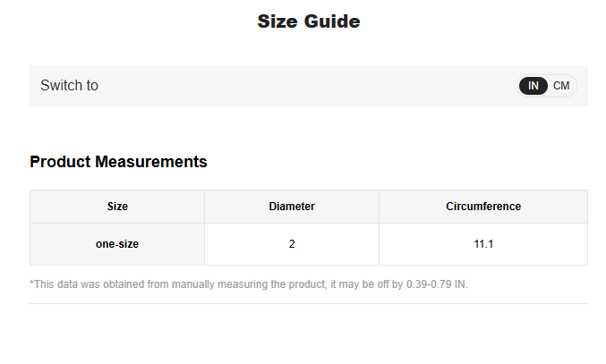
Task: Click the divider line below the disclaimer
Action: tap(308, 303)
